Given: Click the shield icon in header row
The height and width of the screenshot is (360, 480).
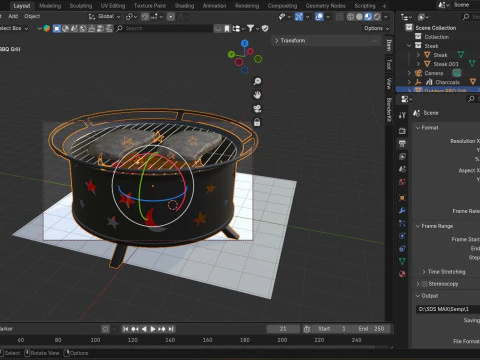Looking at the screenshot, I should coord(265,28).
